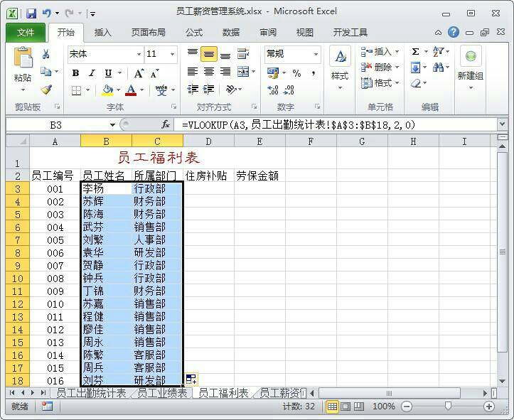Toggle Bold formatting
This screenshot has height=420, width=514.
pyautogui.click(x=75, y=72)
